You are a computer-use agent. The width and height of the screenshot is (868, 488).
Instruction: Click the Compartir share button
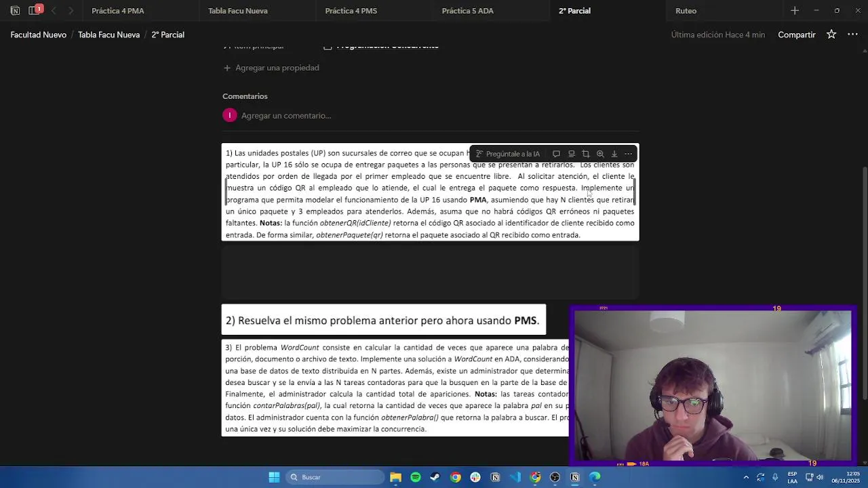click(x=797, y=35)
